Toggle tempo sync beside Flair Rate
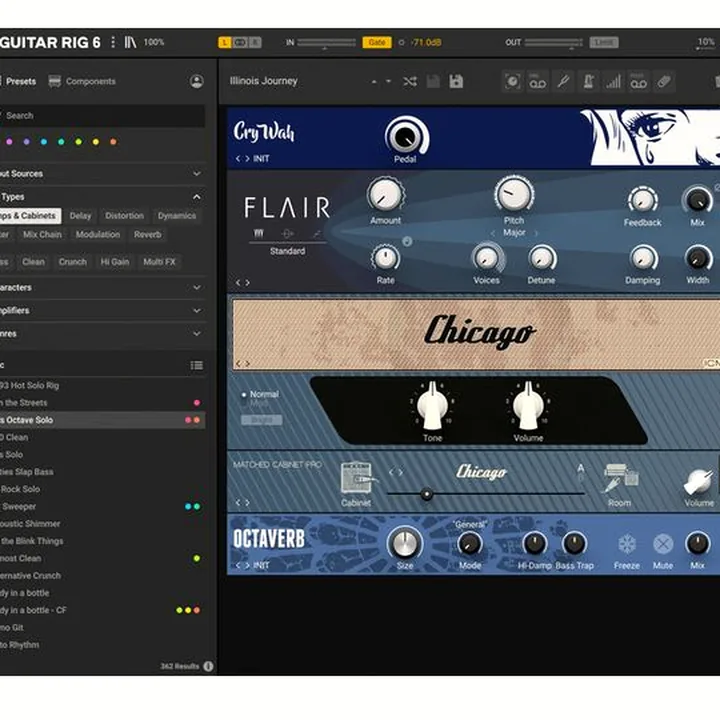This screenshot has width=720, height=720. (x=407, y=241)
